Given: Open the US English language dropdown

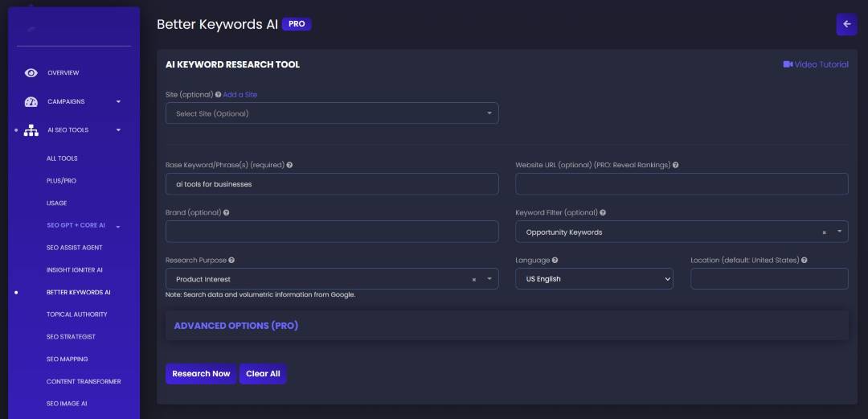Looking at the screenshot, I should [x=594, y=279].
